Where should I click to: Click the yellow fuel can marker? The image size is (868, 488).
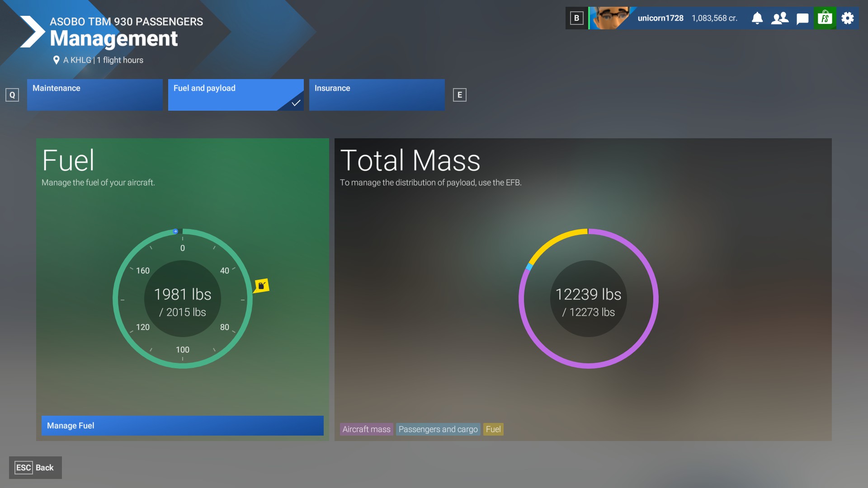261,286
